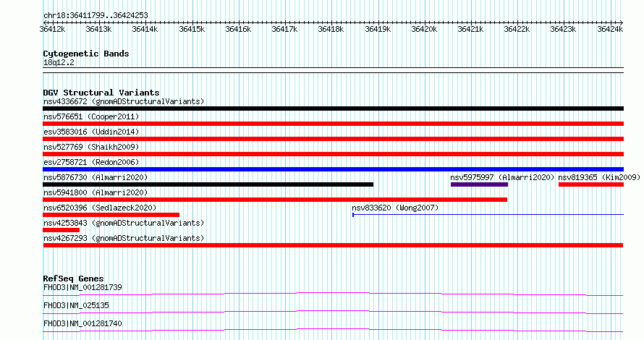This screenshot has height=340, width=644.
Task: Select the 18q12.2 band label
Action: coord(59,62)
